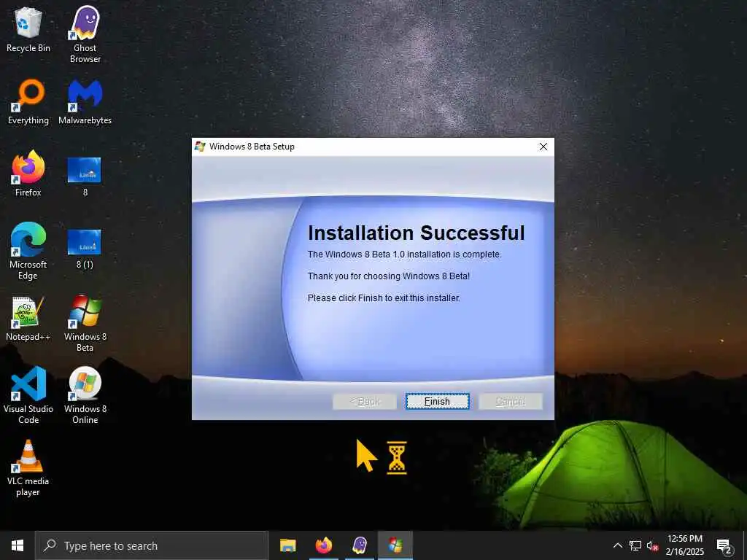Select the Microsoft Edge desktop shortcut
Viewport: 747px width, 560px height.
28,251
